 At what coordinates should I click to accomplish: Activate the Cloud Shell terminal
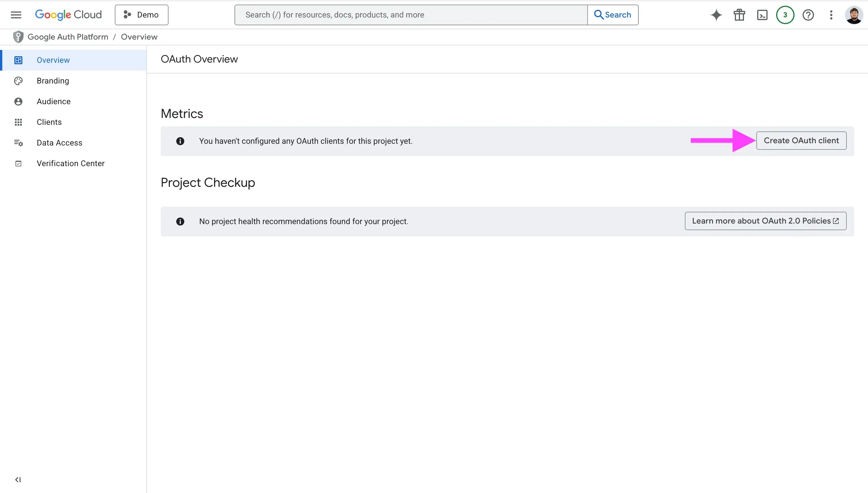[762, 15]
